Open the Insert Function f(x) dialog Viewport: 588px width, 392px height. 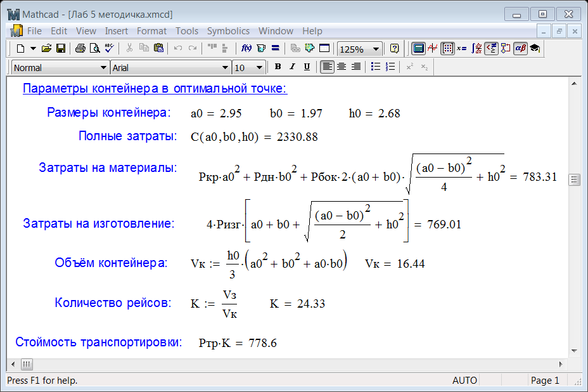[x=246, y=48]
